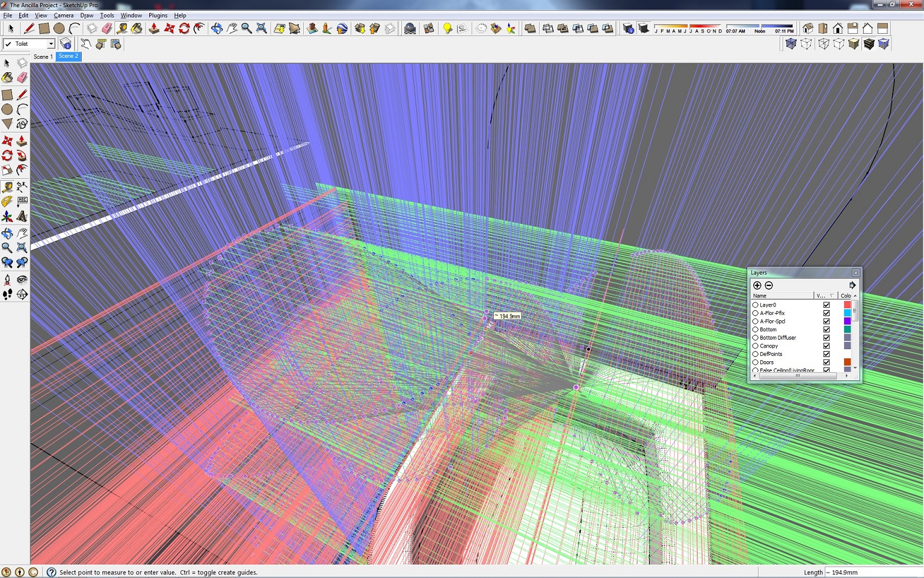This screenshot has width=924, height=578.
Task: Select the Front view house icon
Action: (x=838, y=28)
